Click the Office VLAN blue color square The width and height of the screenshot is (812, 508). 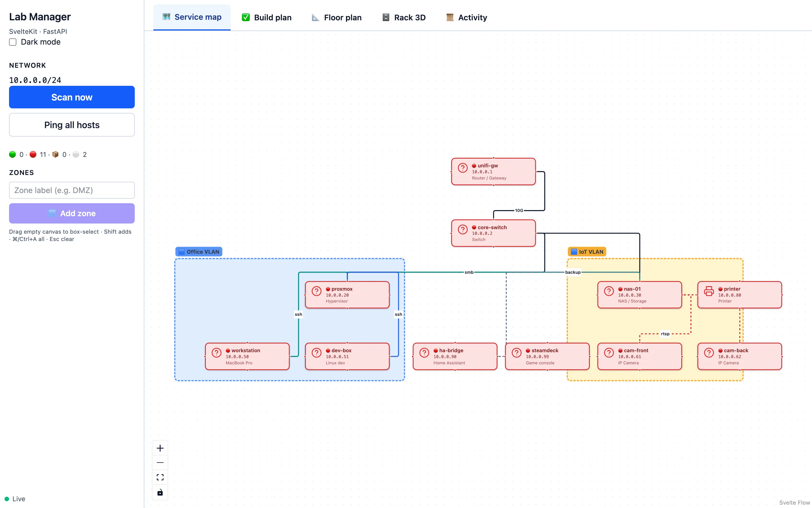pos(182,252)
